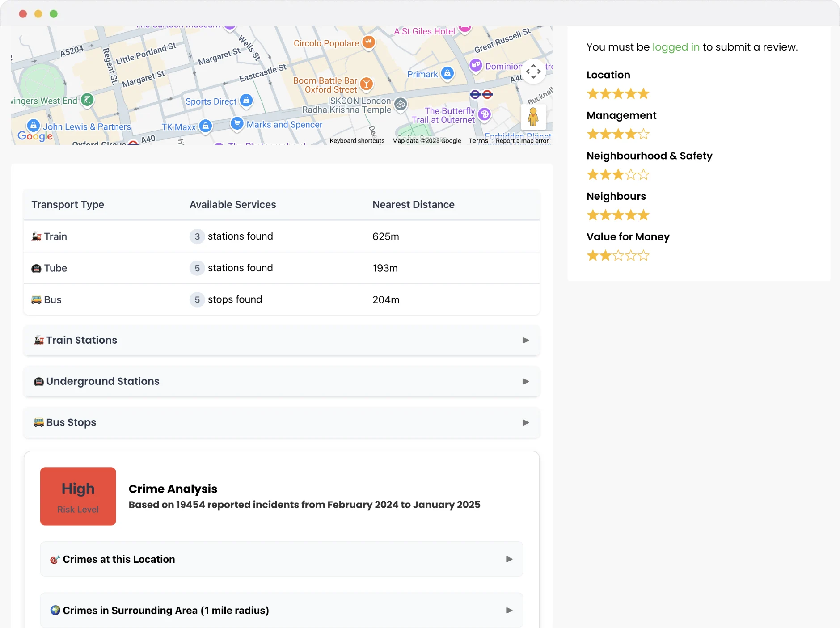Click the red High Risk Level badge
The image size is (840, 628).
point(78,496)
